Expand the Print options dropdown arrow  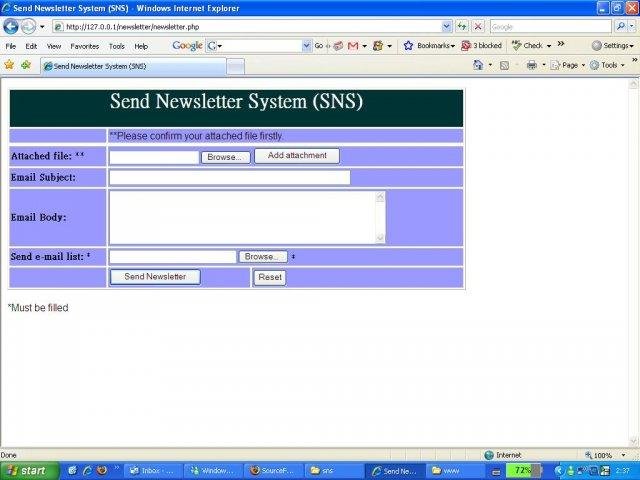[x=544, y=65]
